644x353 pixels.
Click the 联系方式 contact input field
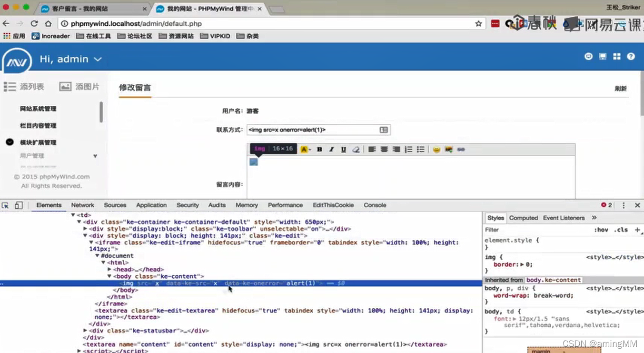pyautogui.click(x=318, y=130)
